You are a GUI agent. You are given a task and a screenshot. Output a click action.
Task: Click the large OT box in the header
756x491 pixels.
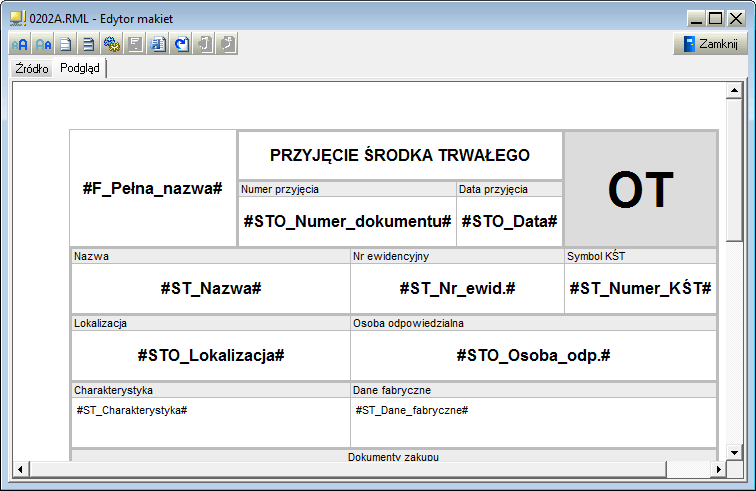641,189
